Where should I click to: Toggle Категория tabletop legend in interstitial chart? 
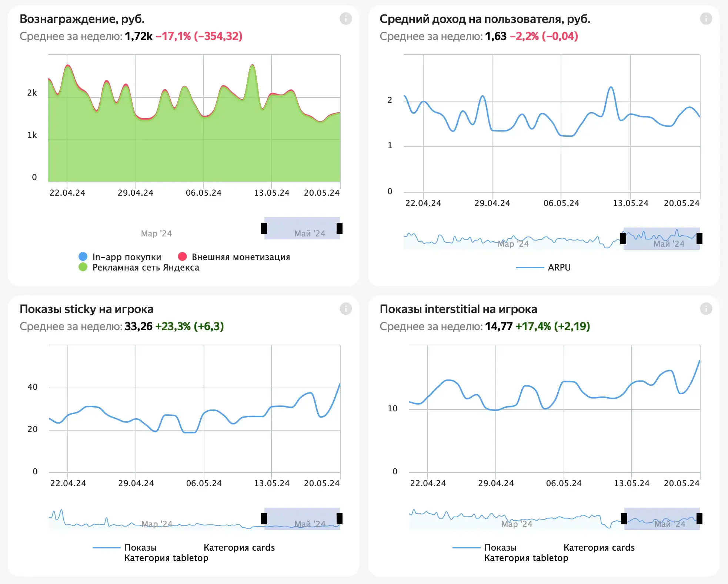pyautogui.click(x=526, y=558)
